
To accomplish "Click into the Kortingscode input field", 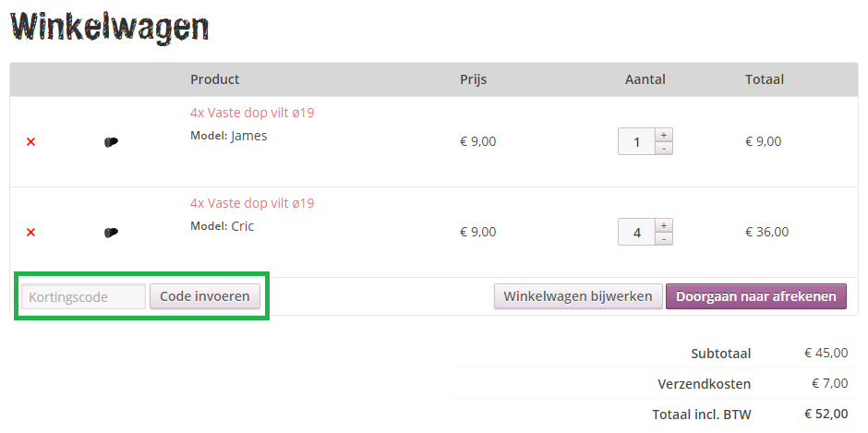I will (x=83, y=296).
